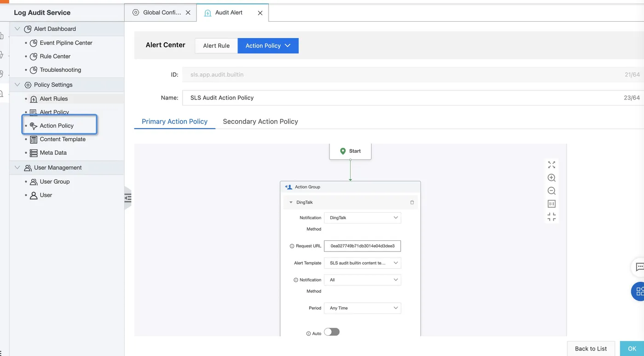
Task: Click the Action Group header icon
Action: 288,187
